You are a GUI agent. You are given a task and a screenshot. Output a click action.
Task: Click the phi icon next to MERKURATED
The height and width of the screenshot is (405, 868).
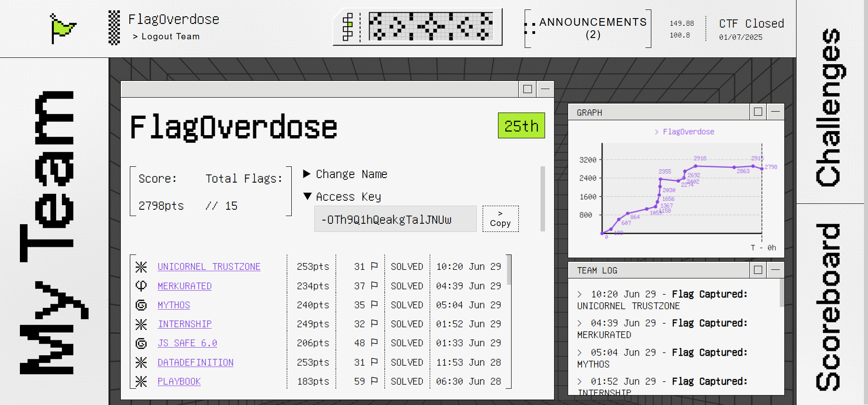141,286
